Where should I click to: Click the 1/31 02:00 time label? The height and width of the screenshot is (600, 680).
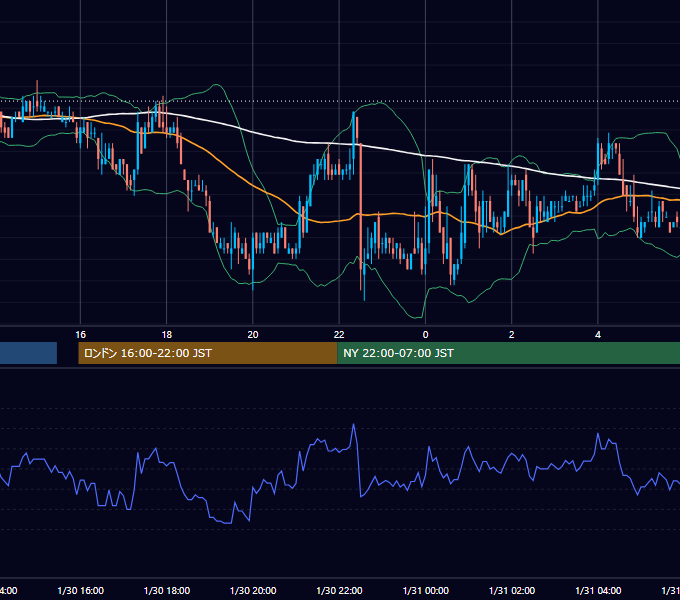[512, 591]
